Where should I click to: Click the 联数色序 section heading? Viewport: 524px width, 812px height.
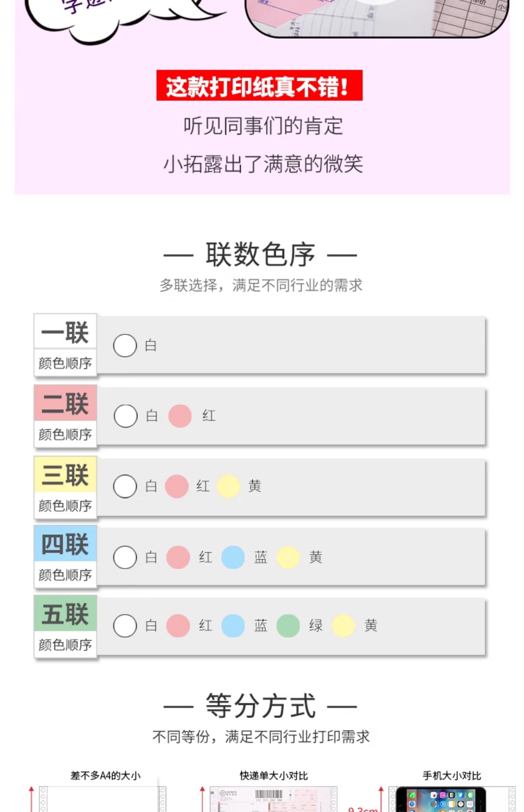[x=260, y=254]
